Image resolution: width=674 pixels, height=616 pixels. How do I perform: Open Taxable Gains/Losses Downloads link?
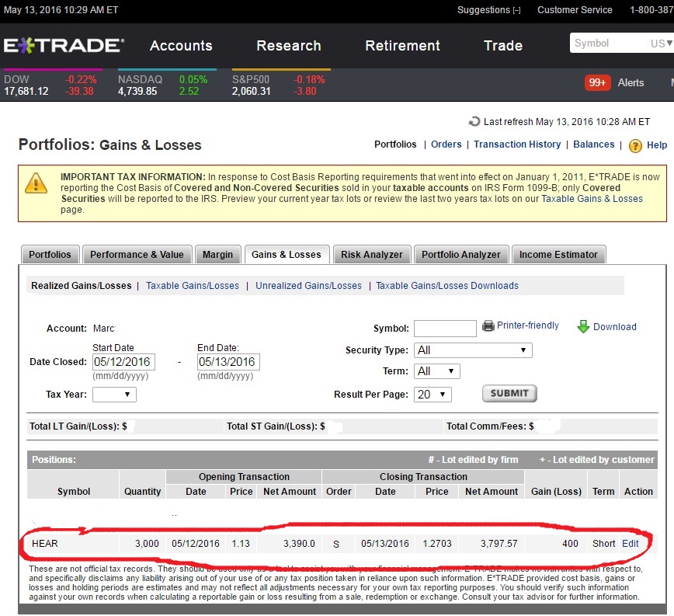(447, 286)
